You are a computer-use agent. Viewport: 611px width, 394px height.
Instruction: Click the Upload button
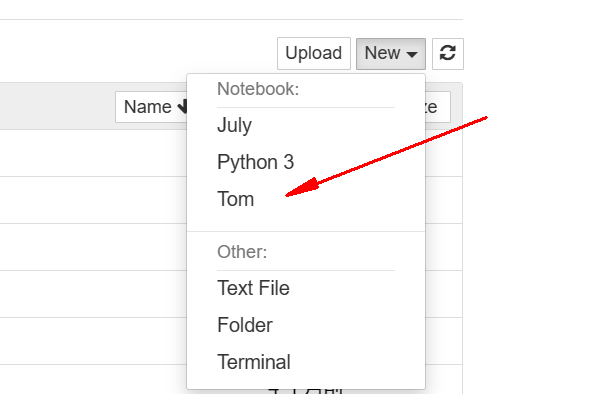pos(314,53)
